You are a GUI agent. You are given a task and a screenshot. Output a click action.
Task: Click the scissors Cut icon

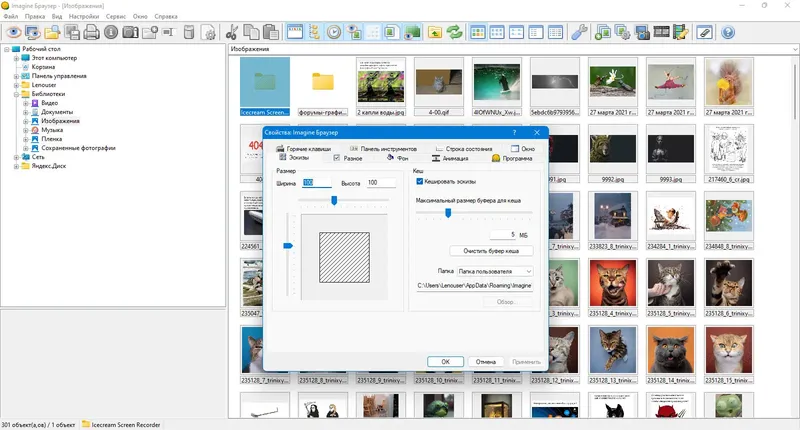pyautogui.click(x=232, y=32)
